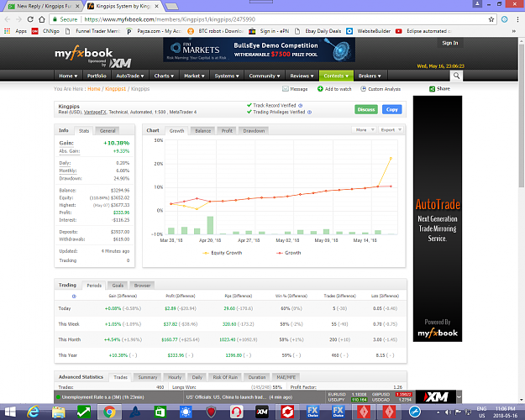Click info icon beside Track Record Verified
The image size is (525, 420).
301,106
